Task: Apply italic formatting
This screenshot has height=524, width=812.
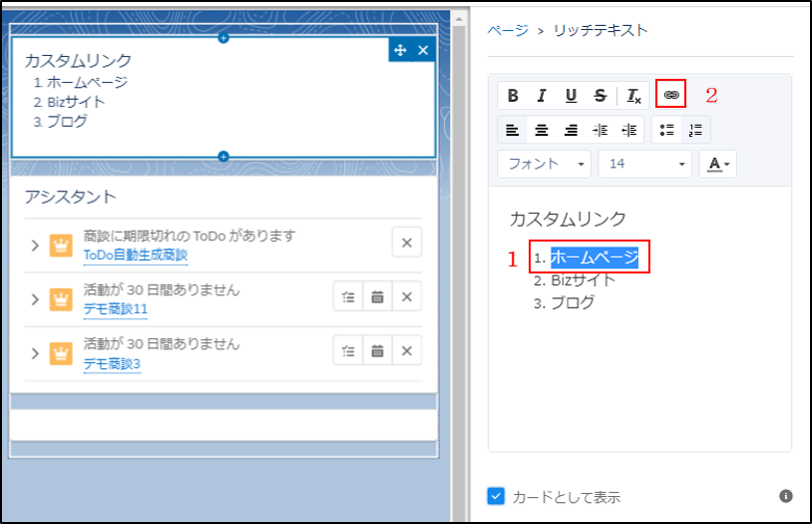Action: 542,96
